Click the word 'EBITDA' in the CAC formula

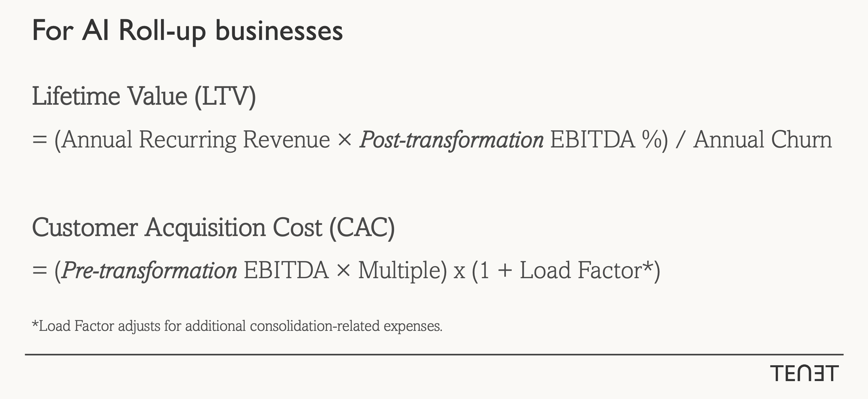coord(286,270)
